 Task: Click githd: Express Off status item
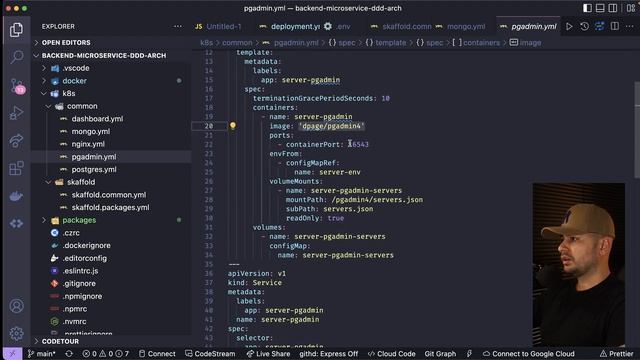pos(329,354)
